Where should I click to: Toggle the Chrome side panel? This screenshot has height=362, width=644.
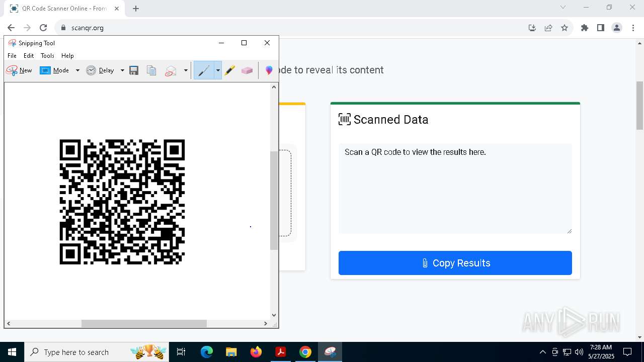coord(601,28)
